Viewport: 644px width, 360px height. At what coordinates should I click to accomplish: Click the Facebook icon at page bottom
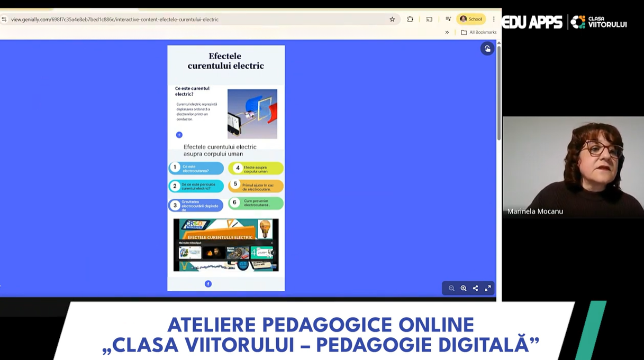coord(208,284)
